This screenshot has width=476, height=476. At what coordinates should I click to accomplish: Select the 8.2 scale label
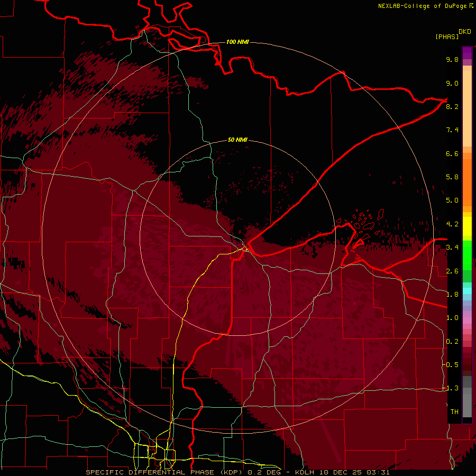pos(452,106)
